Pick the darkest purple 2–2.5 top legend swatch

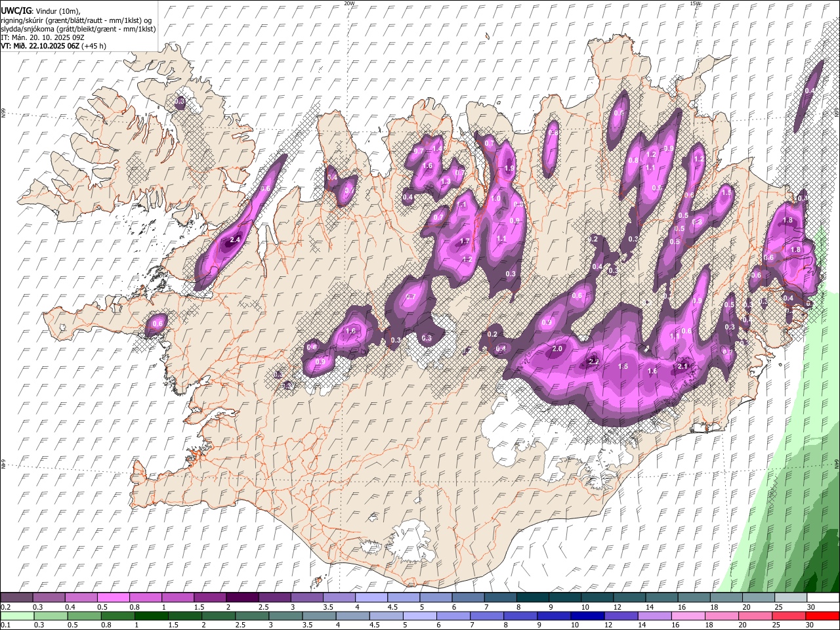click(241, 597)
